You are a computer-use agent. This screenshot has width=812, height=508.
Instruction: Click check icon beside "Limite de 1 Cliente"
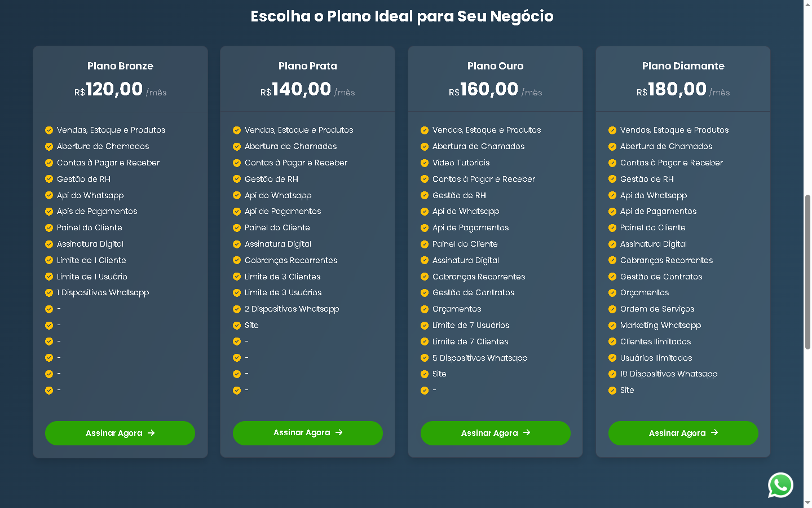(49, 260)
